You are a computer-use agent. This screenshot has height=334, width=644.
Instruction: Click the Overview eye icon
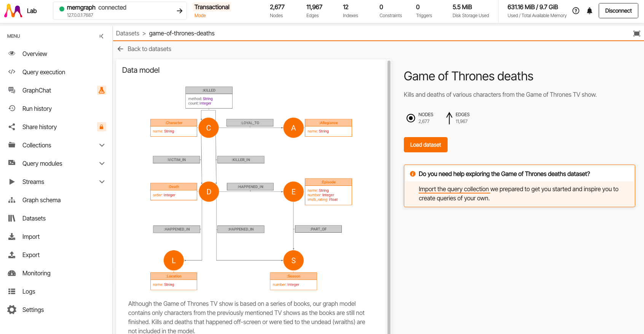pos(12,54)
